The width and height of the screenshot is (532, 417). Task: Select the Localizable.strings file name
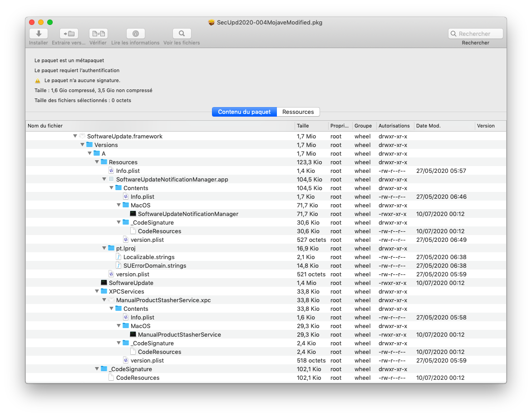tap(149, 257)
